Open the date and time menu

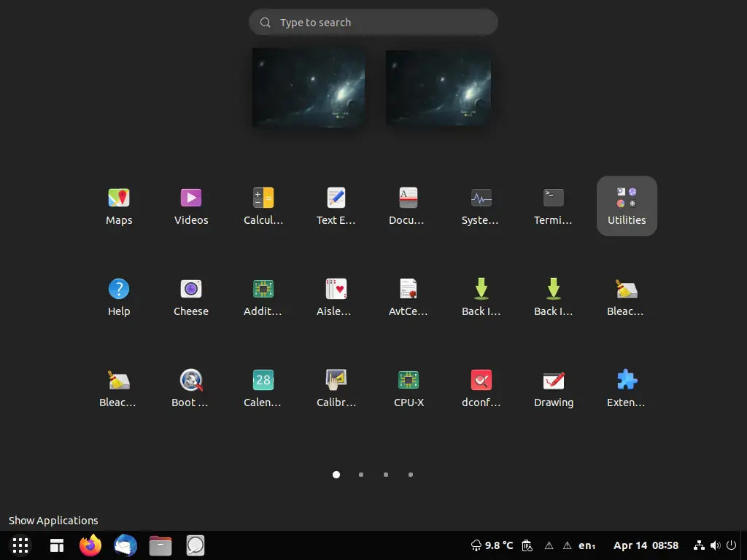(646, 545)
